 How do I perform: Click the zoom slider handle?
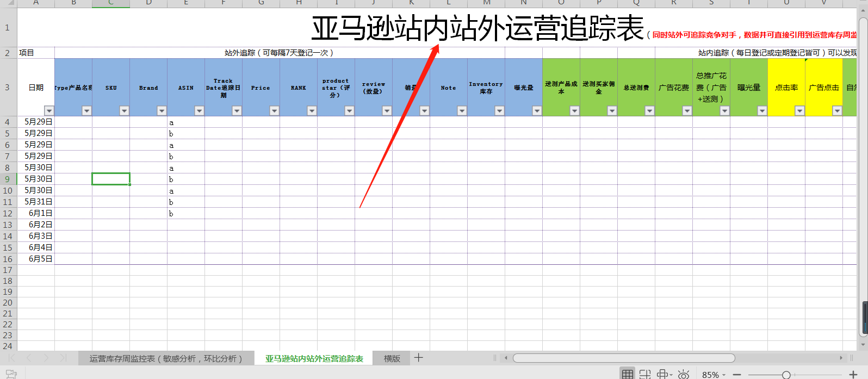(x=786, y=375)
